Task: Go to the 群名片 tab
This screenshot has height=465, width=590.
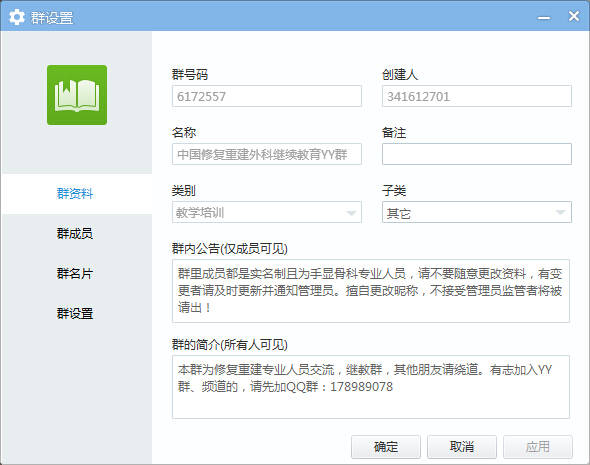Action: (x=76, y=274)
